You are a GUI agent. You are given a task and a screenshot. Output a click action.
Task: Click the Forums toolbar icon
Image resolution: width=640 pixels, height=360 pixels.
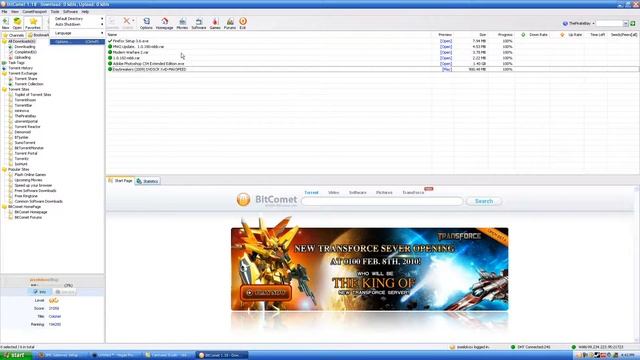(230, 23)
